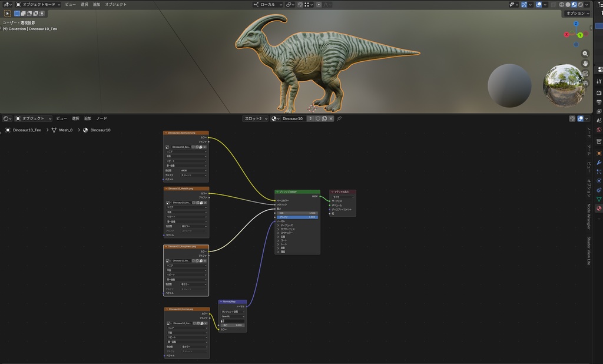Open the viewport Select menu
This screenshot has height=364, width=603.
pos(84,5)
